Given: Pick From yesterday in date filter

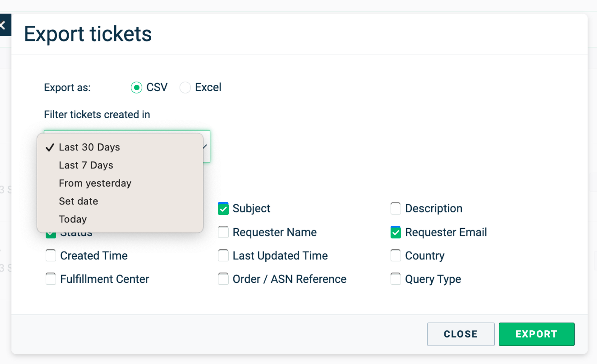Looking at the screenshot, I should click(x=95, y=183).
